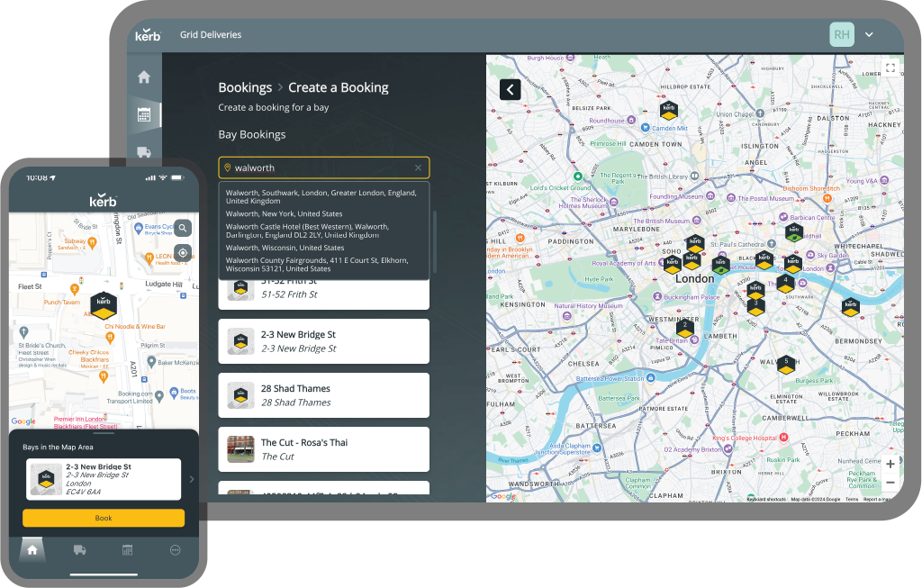Zoom out the tablet map with minus button
This screenshot has height=588, width=922.
[x=890, y=482]
